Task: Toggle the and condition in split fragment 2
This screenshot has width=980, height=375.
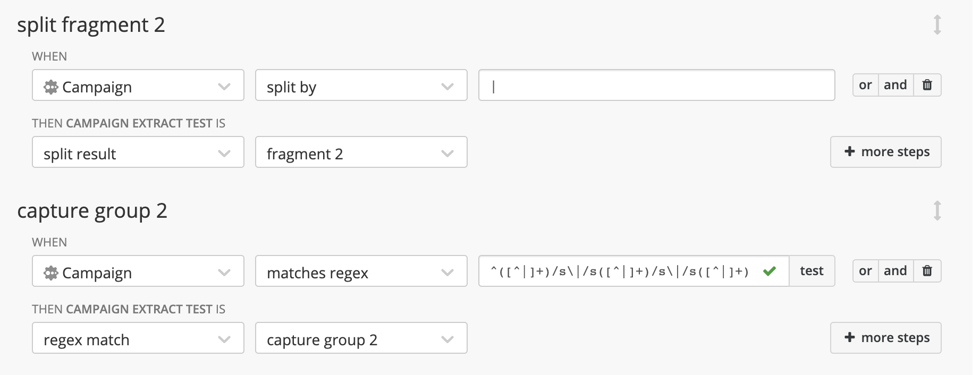Action: (895, 84)
